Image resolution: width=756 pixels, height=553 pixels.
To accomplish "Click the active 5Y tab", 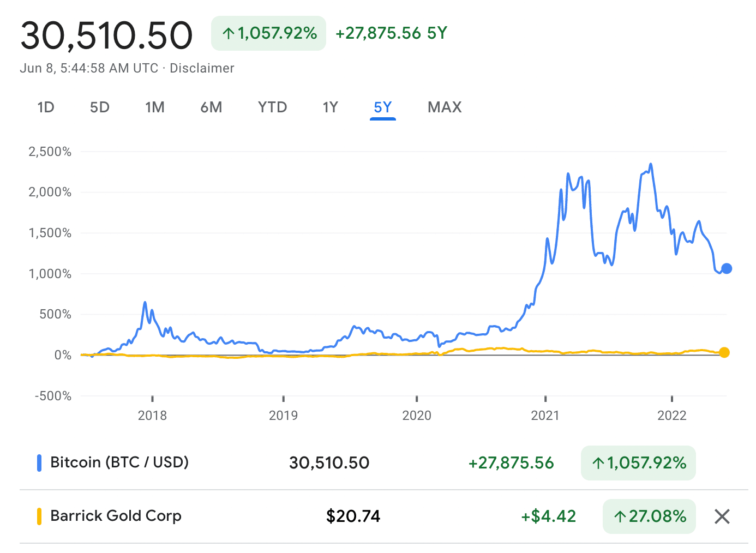I will 382,107.
